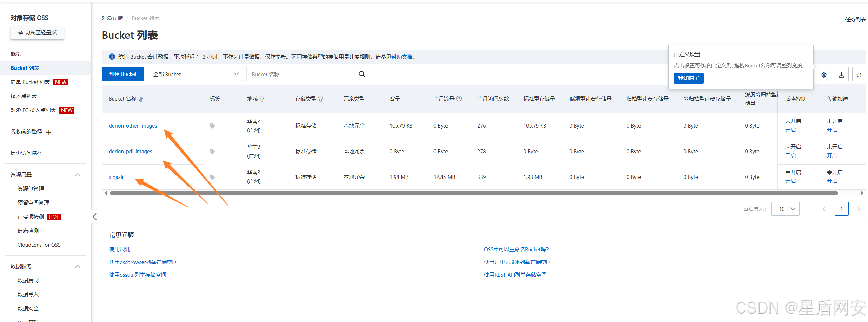Screen dimensions: 868x322
Task: Click the Bucket 名称 search field
Action: point(300,74)
